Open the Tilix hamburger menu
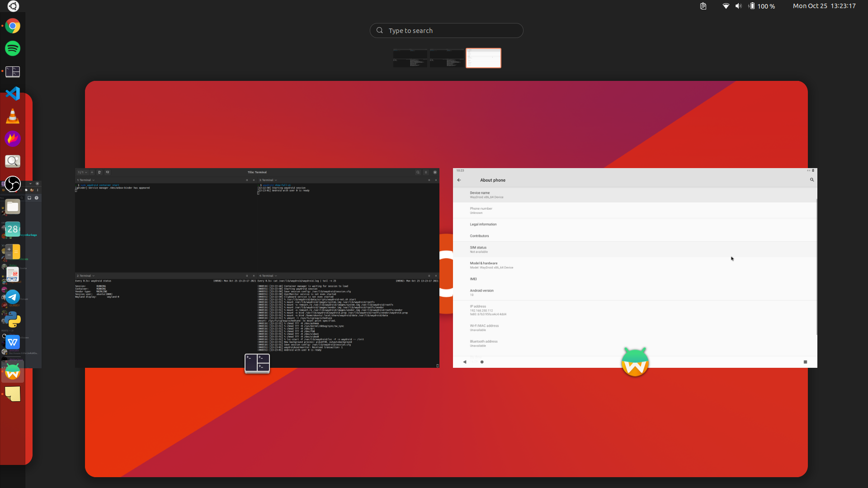Image resolution: width=868 pixels, height=488 pixels. tap(426, 172)
